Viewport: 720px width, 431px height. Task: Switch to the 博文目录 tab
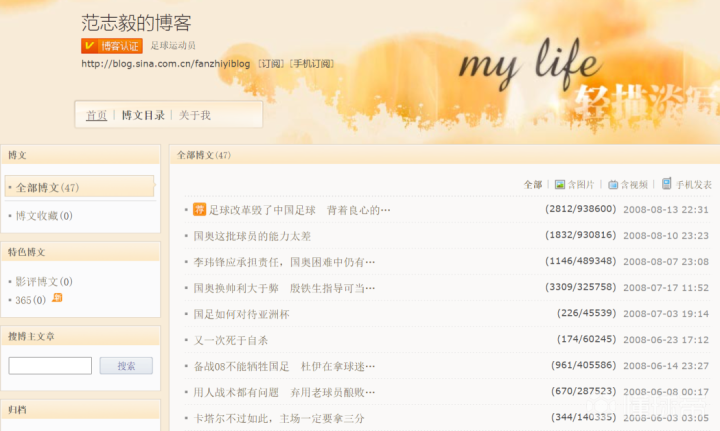pyautogui.click(x=143, y=115)
